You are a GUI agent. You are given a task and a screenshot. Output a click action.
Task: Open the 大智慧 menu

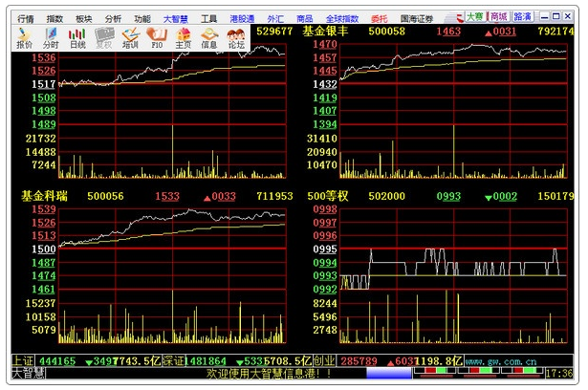pyautogui.click(x=176, y=18)
